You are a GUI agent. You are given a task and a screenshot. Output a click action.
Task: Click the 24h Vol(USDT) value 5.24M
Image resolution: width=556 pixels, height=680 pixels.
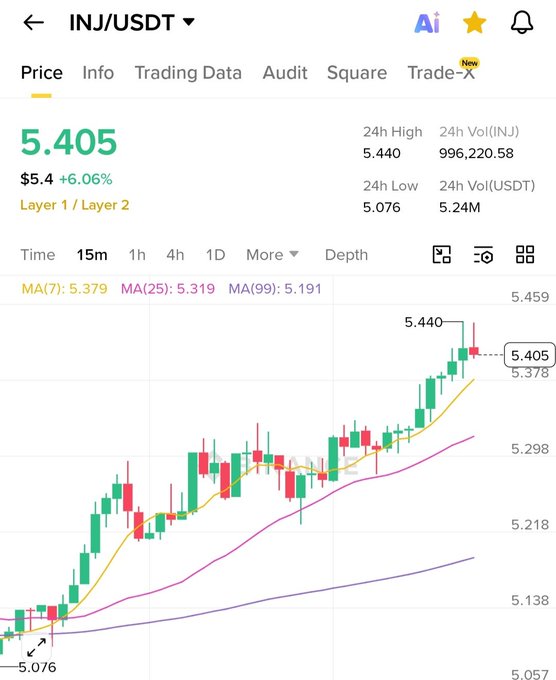460,207
